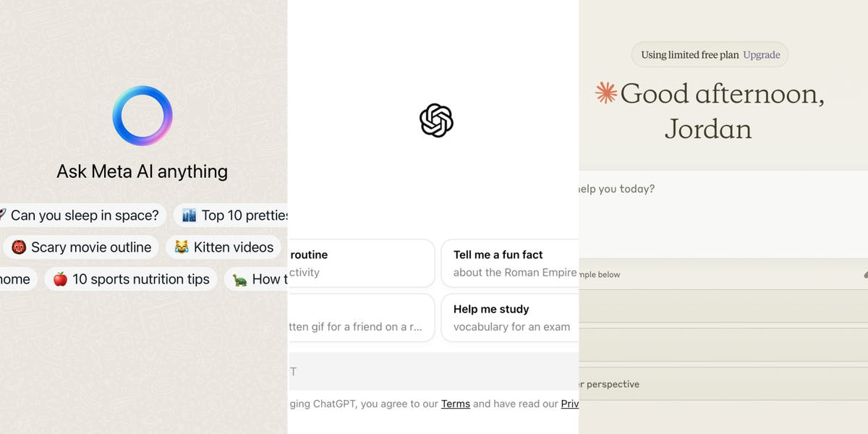Click the first empty example row
868x434 pixels.
tap(723, 306)
